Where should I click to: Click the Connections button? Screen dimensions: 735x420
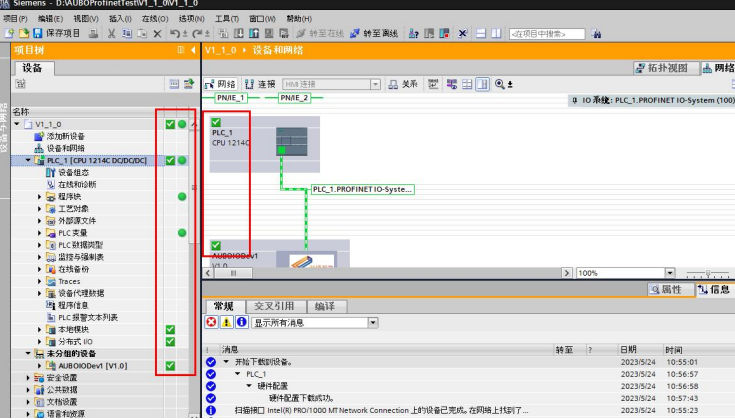(260, 84)
